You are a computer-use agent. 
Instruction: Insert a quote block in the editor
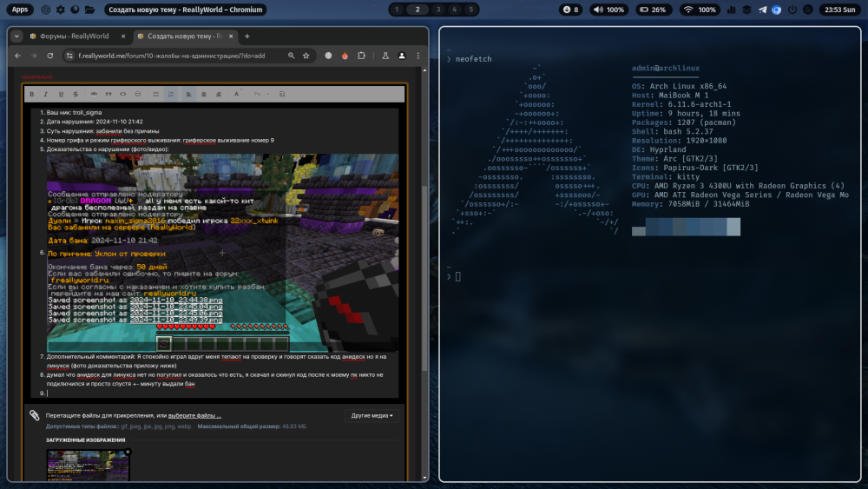coord(108,94)
